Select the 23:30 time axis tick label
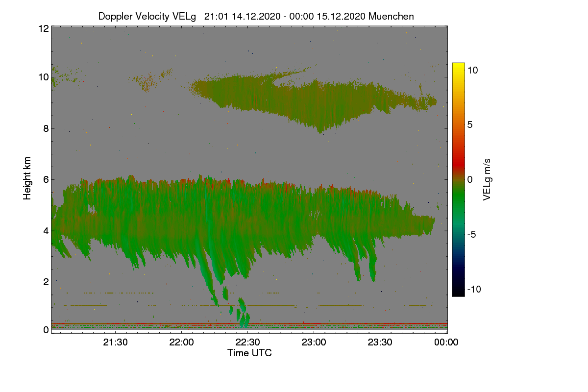588x392 pixels. pyautogui.click(x=380, y=343)
